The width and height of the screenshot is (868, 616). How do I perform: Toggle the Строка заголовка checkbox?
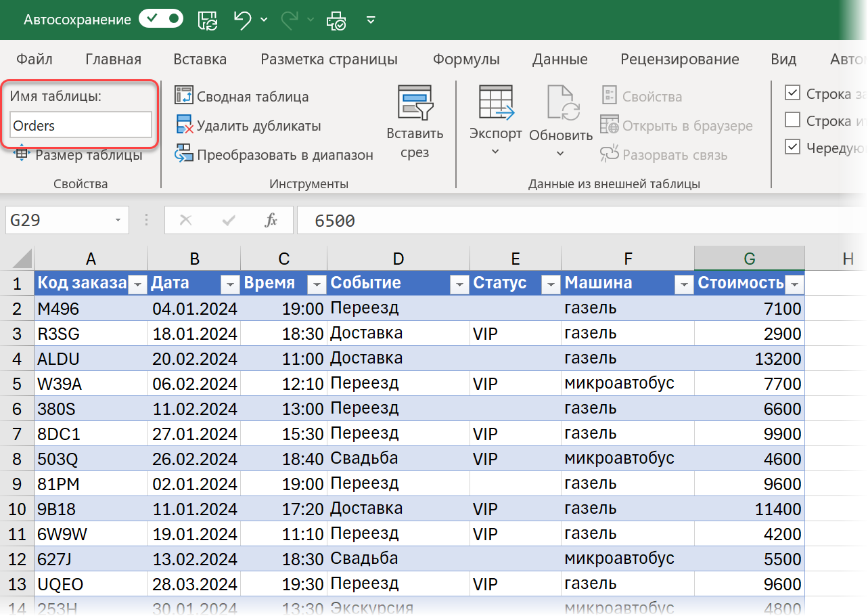(x=792, y=93)
